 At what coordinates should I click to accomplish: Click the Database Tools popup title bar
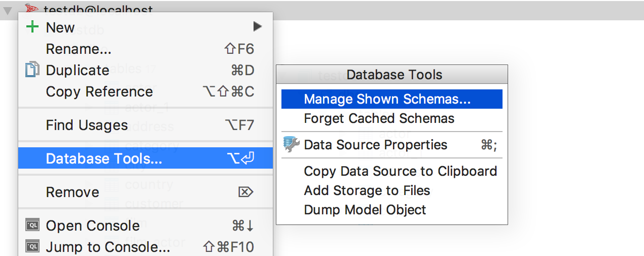pos(392,75)
